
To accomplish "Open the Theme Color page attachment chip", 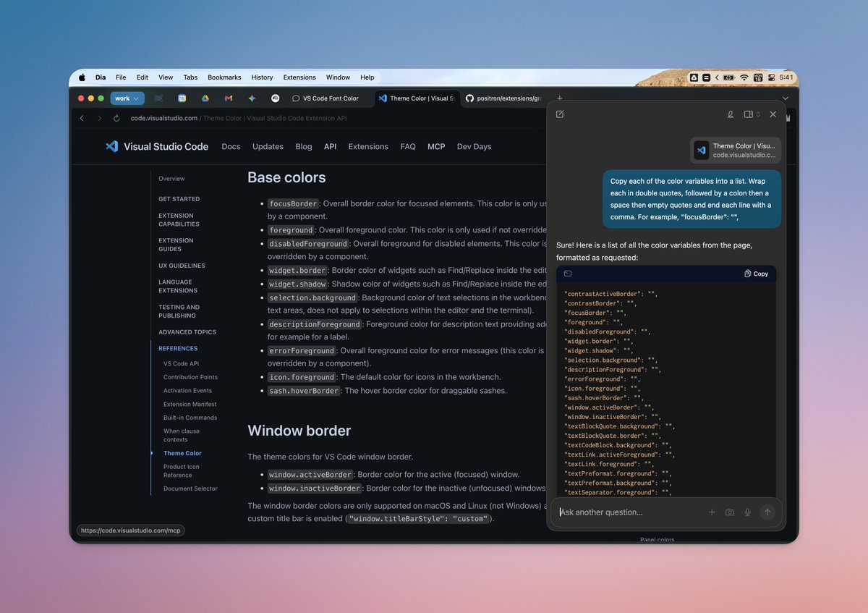I will [736, 150].
